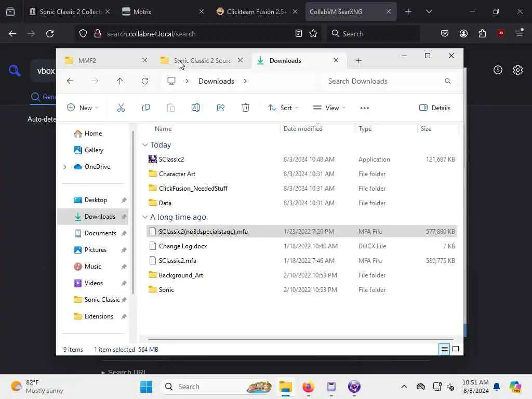Switch to large thumbnails view in status bar
This screenshot has height=399, width=532.
tap(456, 349)
